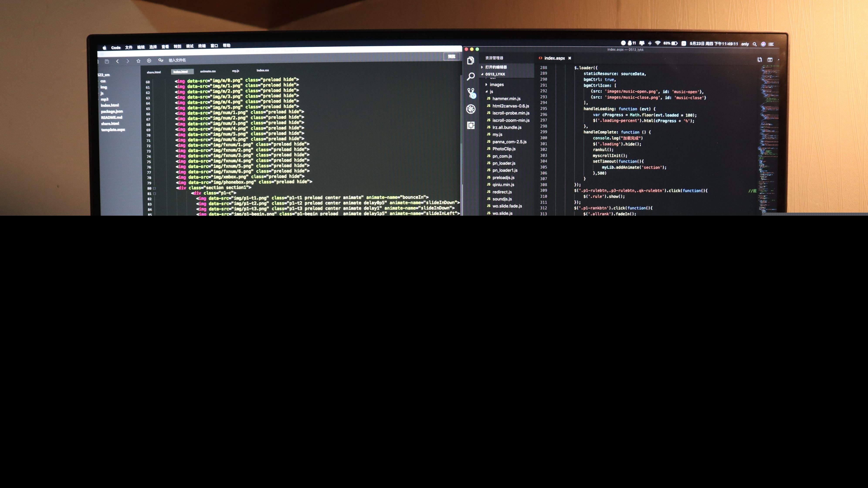Open the 终端 menu in menu bar
This screenshot has width=868, height=488.
coord(202,46)
